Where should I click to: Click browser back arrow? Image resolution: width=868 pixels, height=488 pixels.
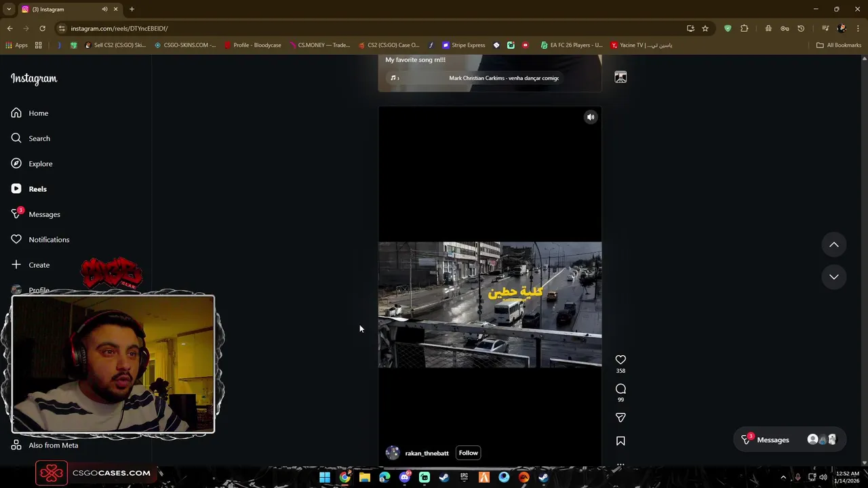tap(9, 28)
